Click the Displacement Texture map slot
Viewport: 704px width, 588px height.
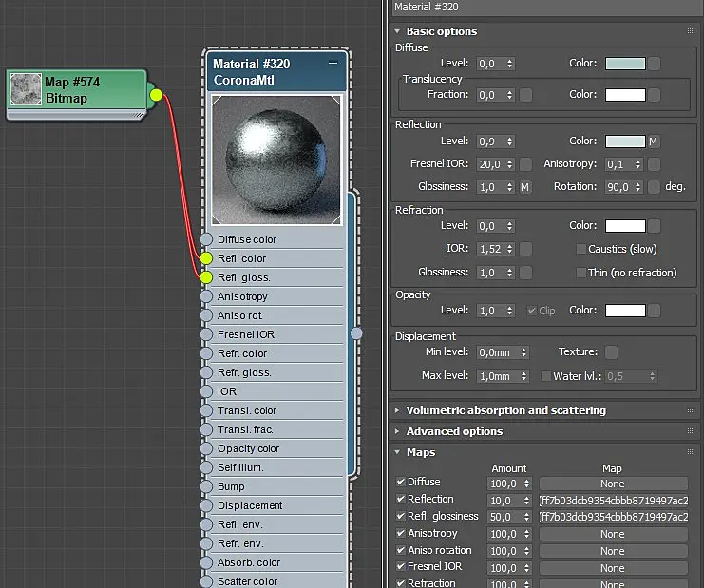(x=611, y=352)
